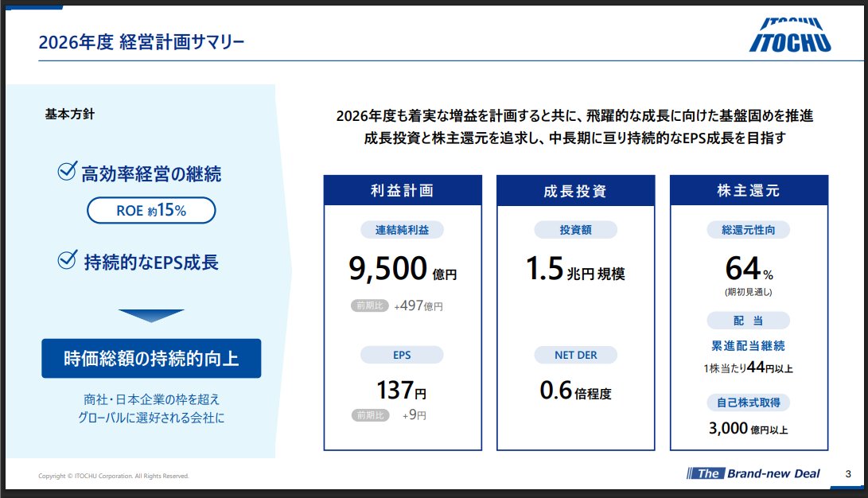Click the ROE 約15% pill
The width and height of the screenshot is (868, 498).
click(151, 210)
